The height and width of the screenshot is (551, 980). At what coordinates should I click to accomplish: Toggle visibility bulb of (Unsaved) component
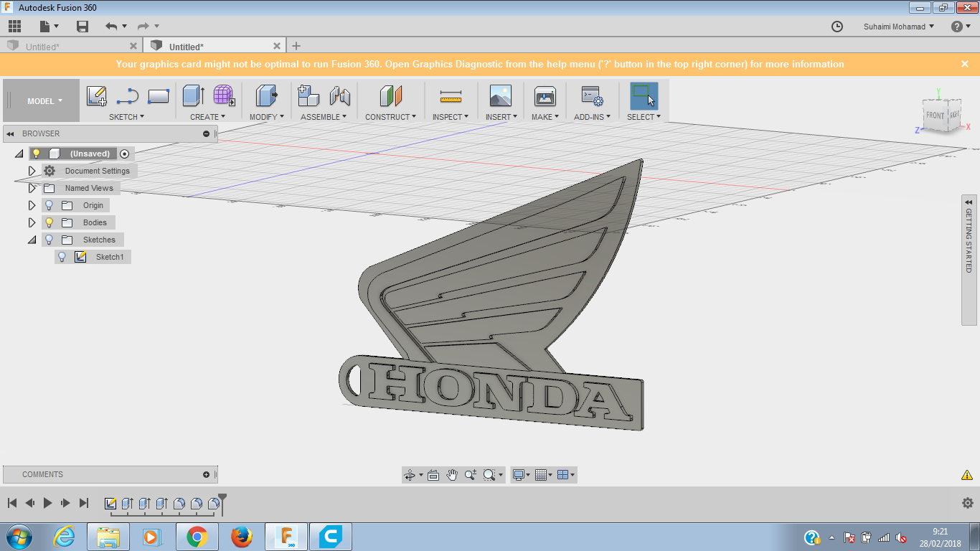[37, 154]
